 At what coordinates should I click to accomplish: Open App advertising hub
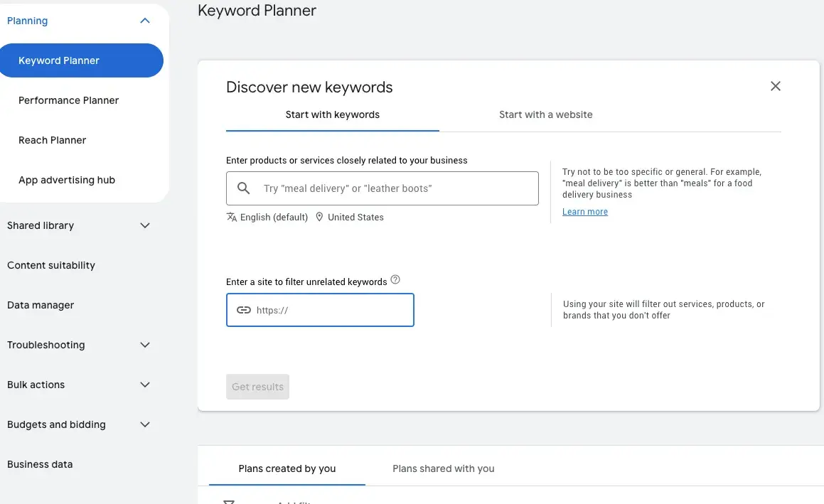pos(67,180)
